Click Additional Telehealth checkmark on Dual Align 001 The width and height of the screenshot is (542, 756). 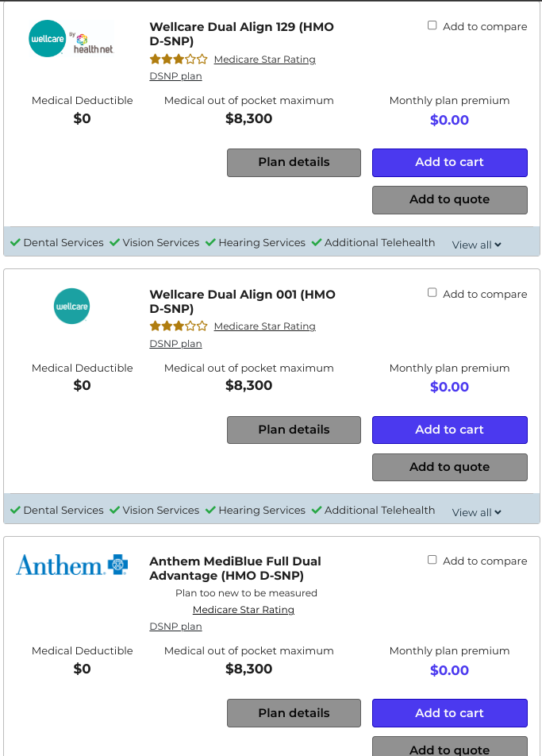[317, 510]
